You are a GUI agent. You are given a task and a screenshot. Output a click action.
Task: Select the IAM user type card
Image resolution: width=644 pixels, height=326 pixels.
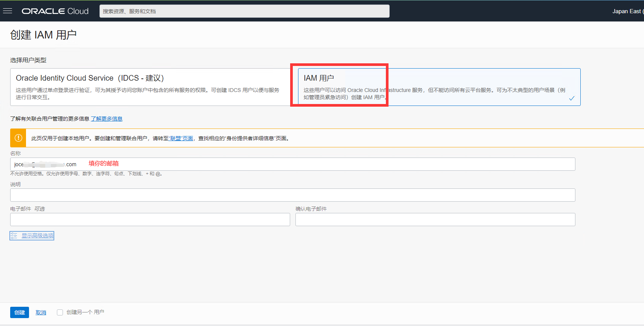(439, 87)
